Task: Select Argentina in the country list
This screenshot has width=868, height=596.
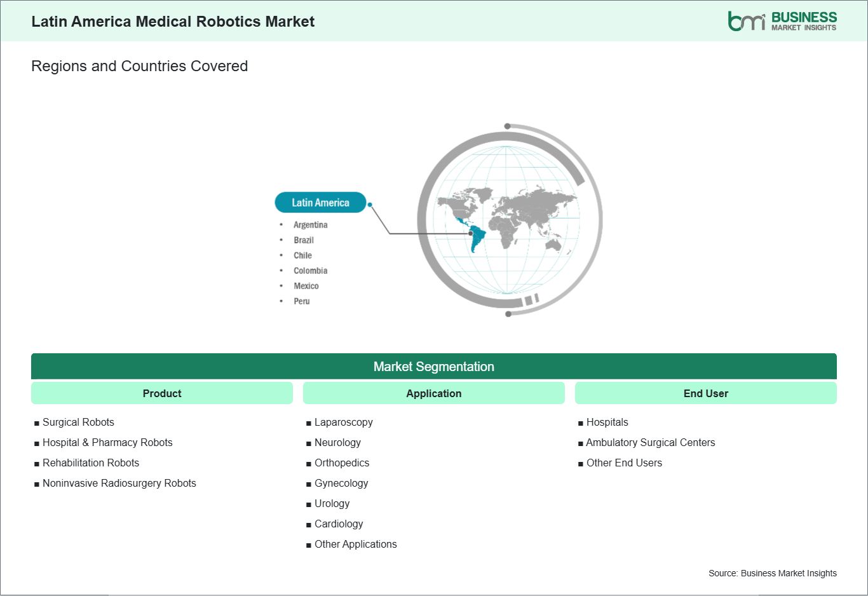Action: [x=311, y=225]
